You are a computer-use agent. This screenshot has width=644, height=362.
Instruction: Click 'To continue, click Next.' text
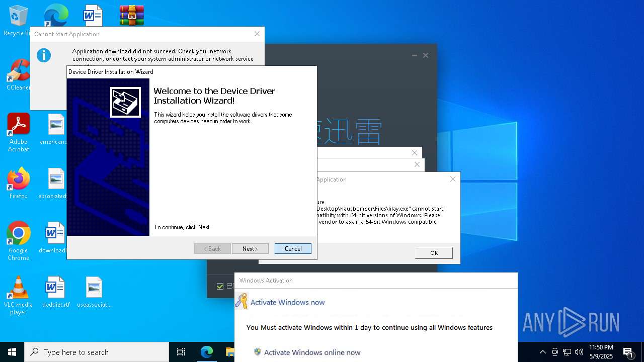coord(182,227)
